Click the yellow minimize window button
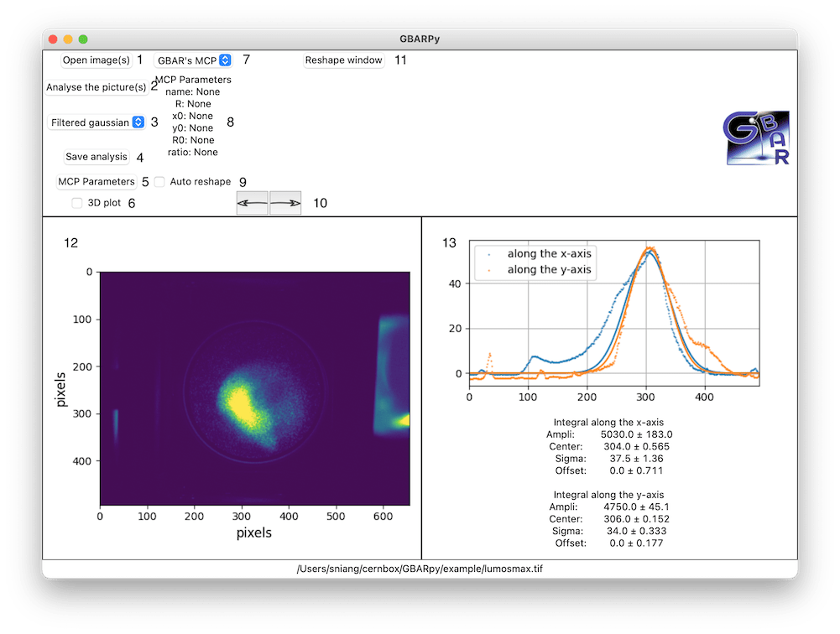This screenshot has width=840, height=634. [x=68, y=39]
